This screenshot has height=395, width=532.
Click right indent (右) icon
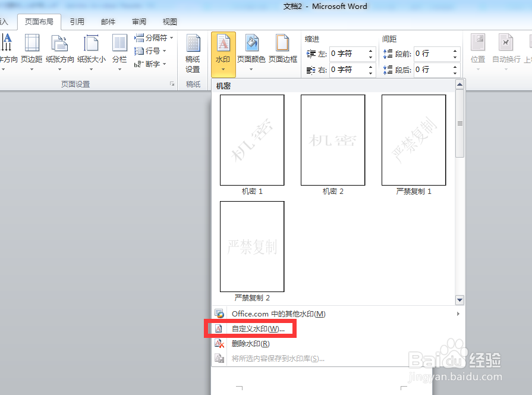click(x=311, y=70)
